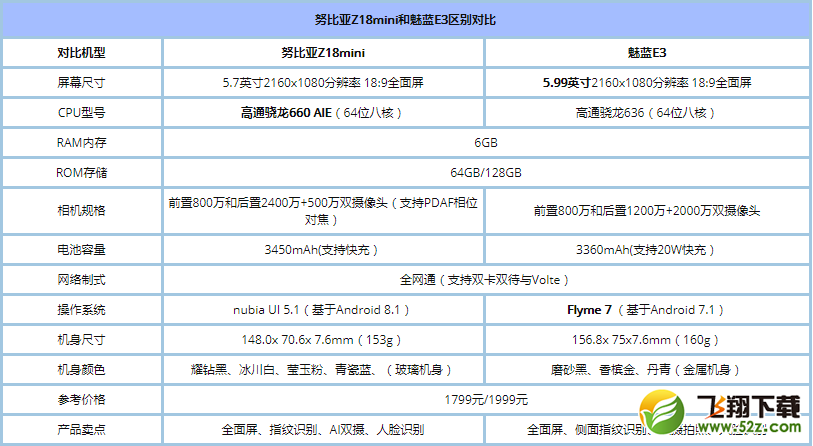Select the 机身尺寸 row label
The width and height of the screenshot is (813, 446).
pos(82,340)
